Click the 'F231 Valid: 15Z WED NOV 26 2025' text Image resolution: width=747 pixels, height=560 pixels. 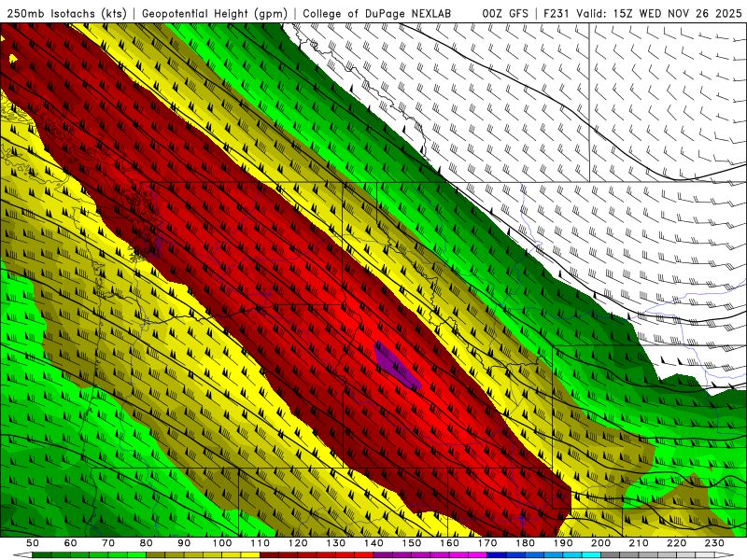642,13
